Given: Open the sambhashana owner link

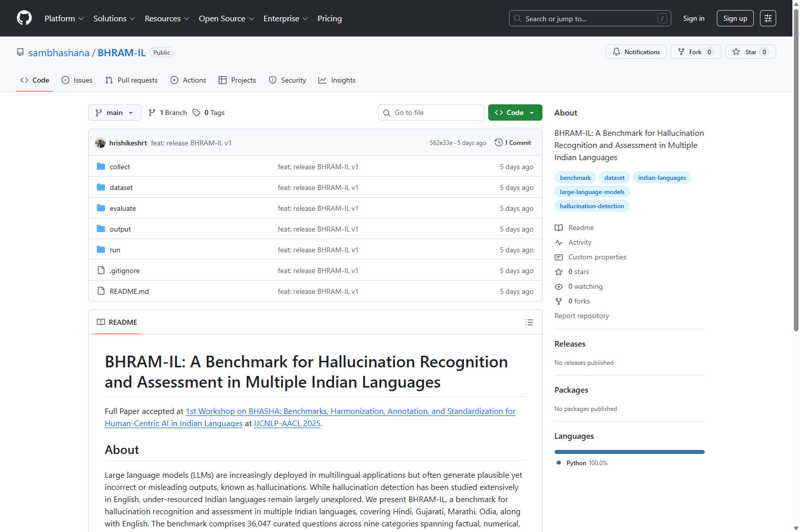Looking at the screenshot, I should pyautogui.click(x=59, y=53).
